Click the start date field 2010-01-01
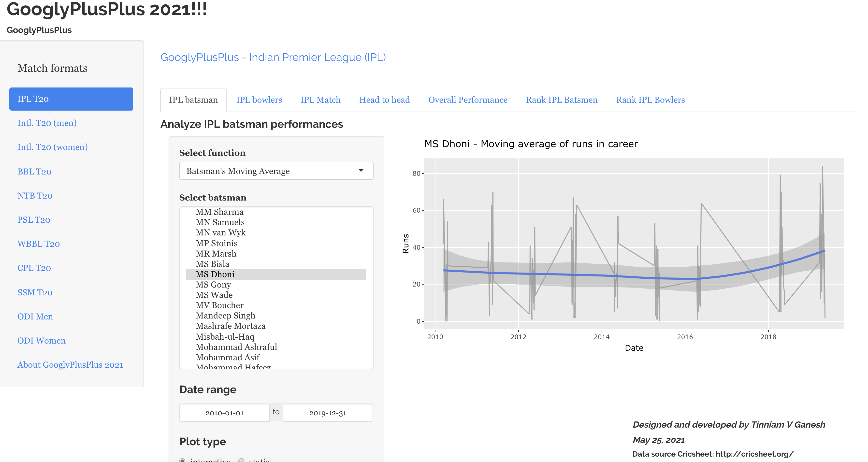This screenshot has width=868, height=462. 224,413
